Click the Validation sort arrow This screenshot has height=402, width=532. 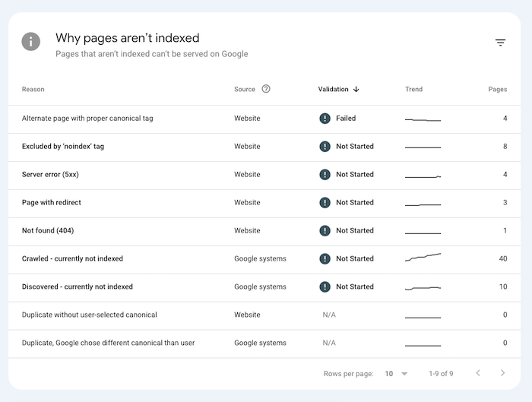pyautogui.click(x=356, y=89)
